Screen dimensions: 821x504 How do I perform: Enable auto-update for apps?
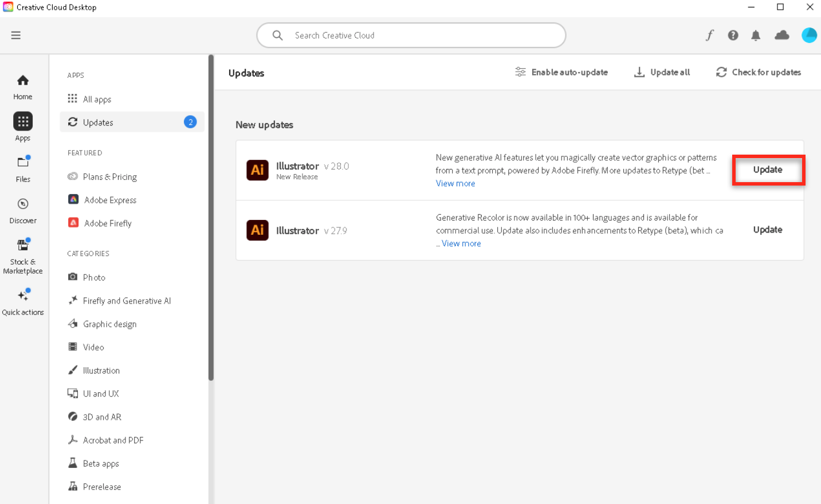561,72
